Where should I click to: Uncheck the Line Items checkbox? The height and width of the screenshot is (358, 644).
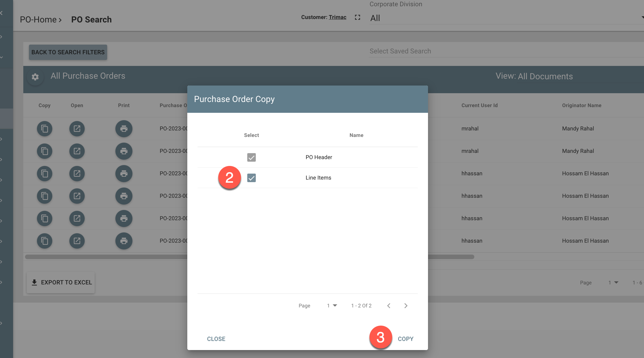(252, 178)
